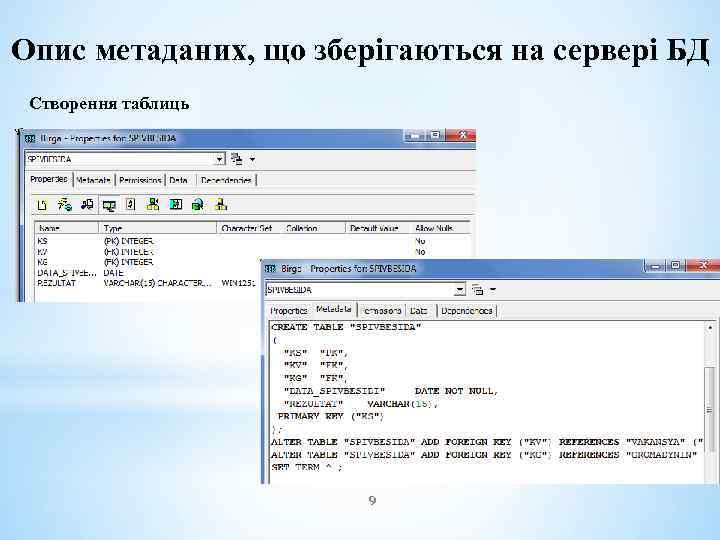Screen dimensions: 720x540
Task: Maximize the columns-grid Properties window
Action: [x=435, y=135]
